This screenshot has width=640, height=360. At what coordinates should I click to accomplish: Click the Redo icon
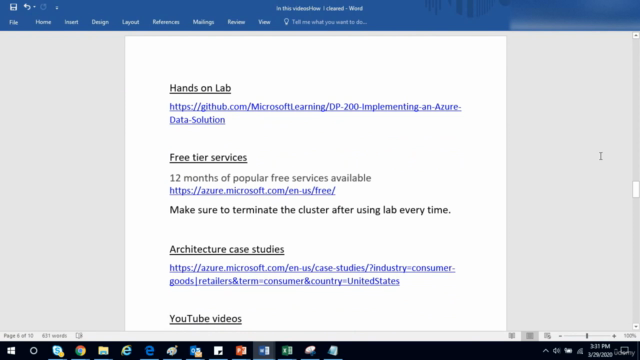43,7
